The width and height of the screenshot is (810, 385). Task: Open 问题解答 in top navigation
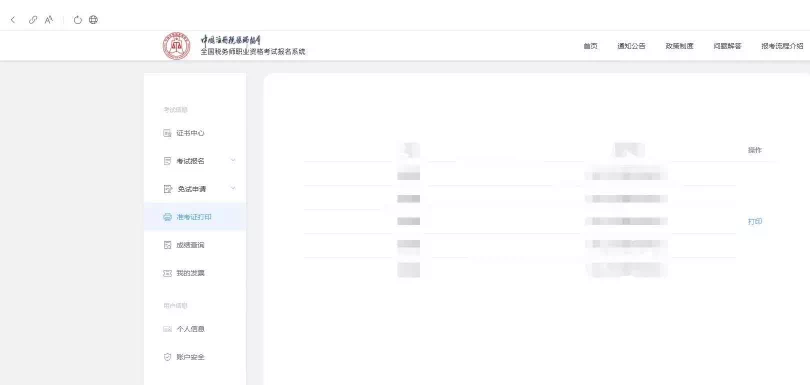point(727,46)
